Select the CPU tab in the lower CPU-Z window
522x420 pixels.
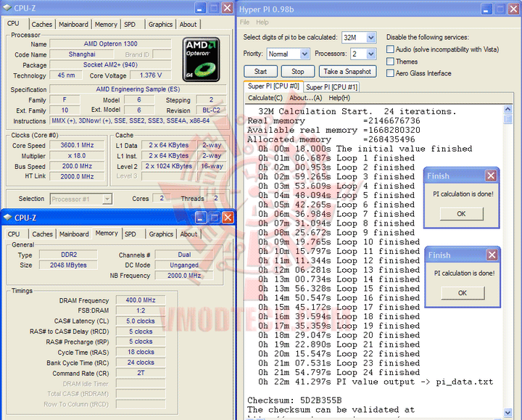[x=14, y=234]
